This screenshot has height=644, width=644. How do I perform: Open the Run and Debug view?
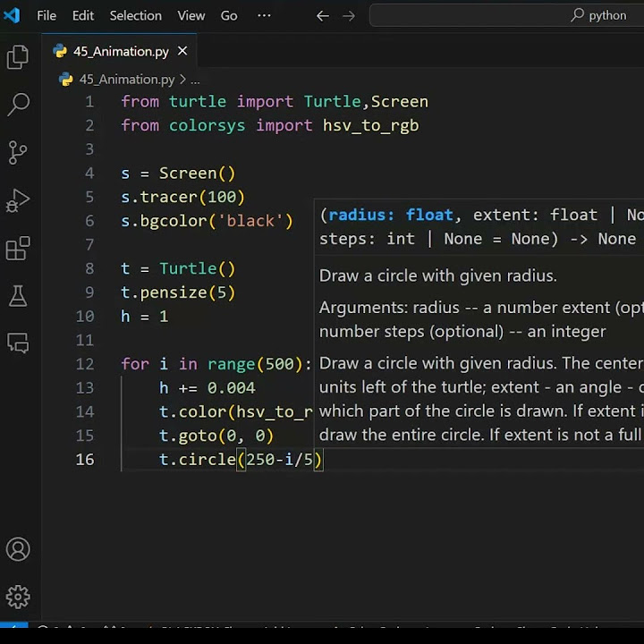point(18,200)
